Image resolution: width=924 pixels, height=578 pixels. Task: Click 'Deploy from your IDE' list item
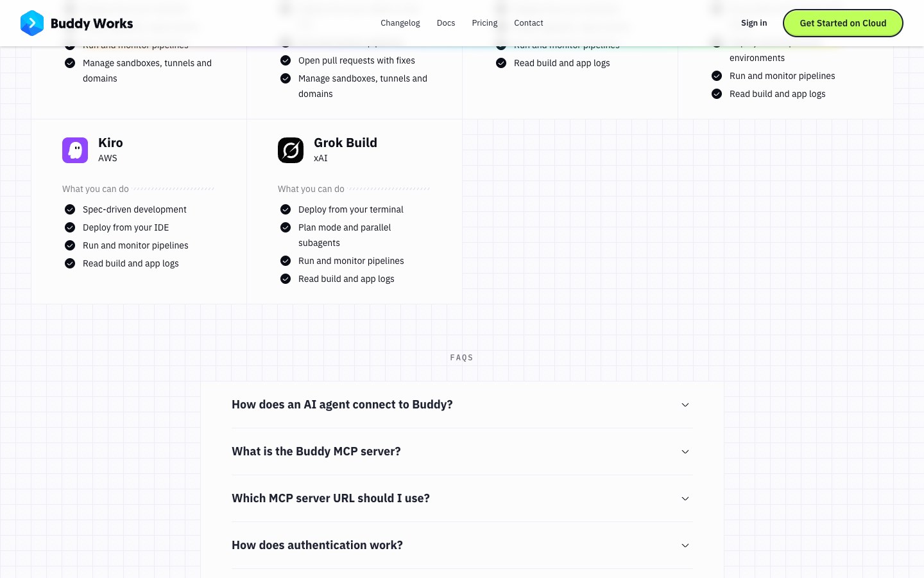point(126,227)
